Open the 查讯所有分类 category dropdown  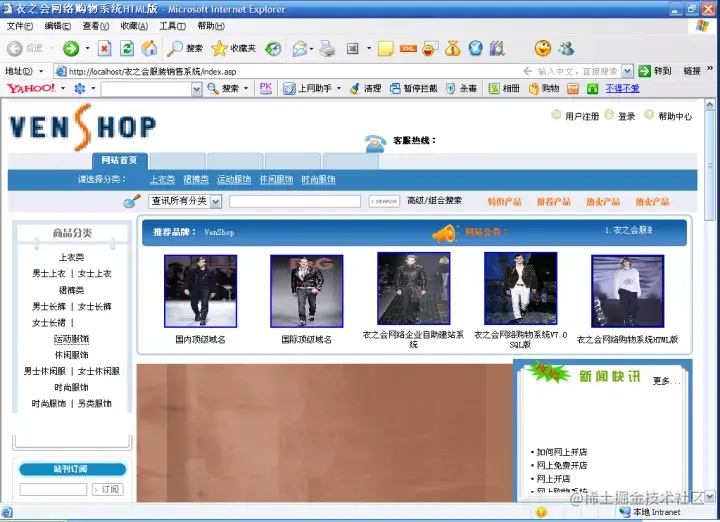click(x=185, y=201)
